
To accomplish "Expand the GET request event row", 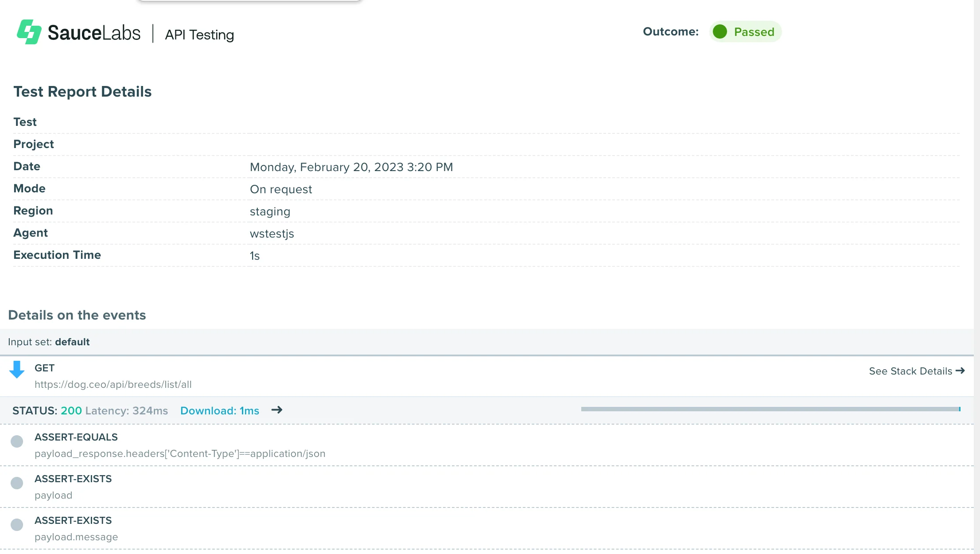I will point(44,368).
